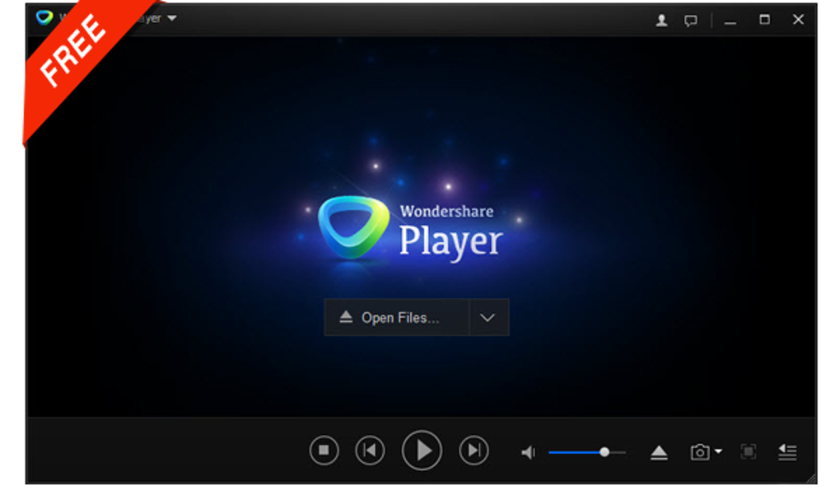Screen dimensions: 840x504
Task: Open the player title dropdown menu
Action: (x=172, y=18)
